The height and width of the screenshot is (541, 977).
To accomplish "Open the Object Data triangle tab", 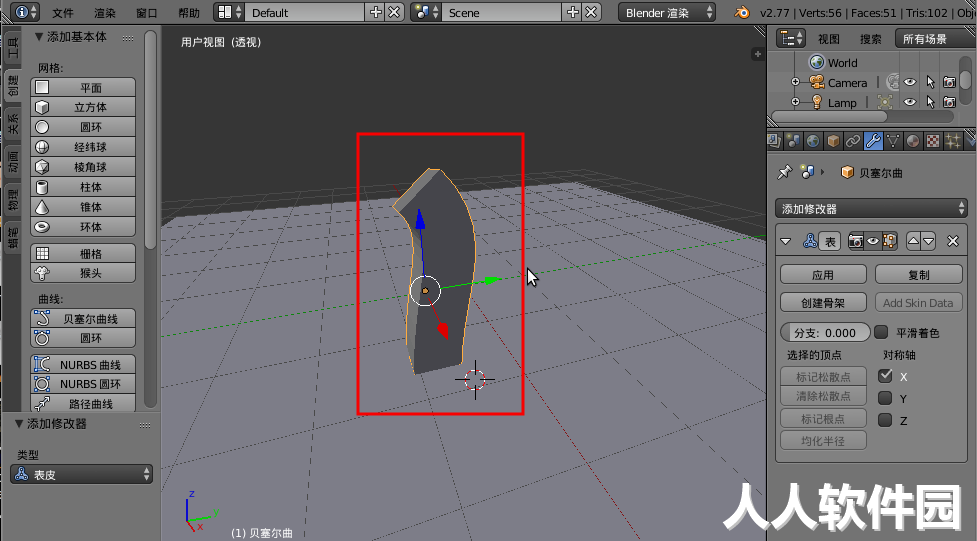I will [x=893, y=141].
